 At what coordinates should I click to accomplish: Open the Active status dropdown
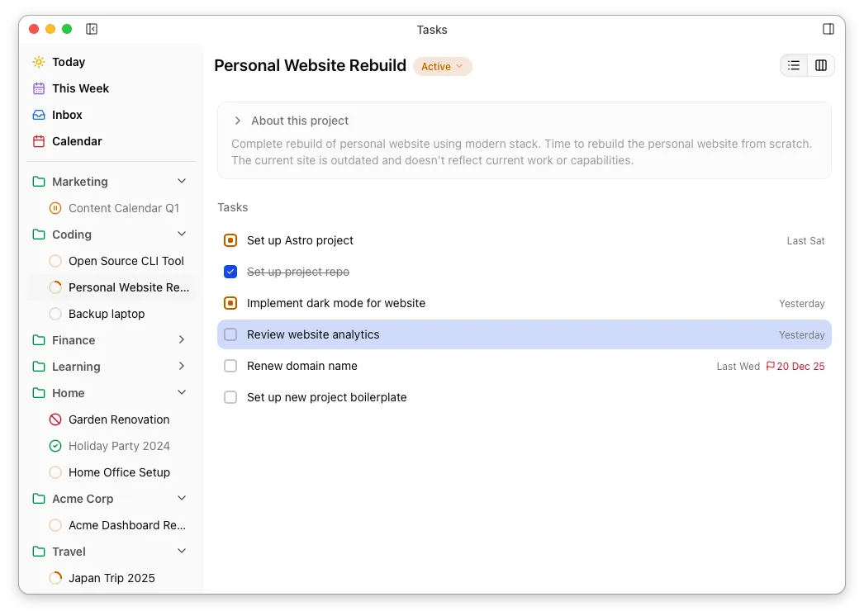tap(443, 65)
